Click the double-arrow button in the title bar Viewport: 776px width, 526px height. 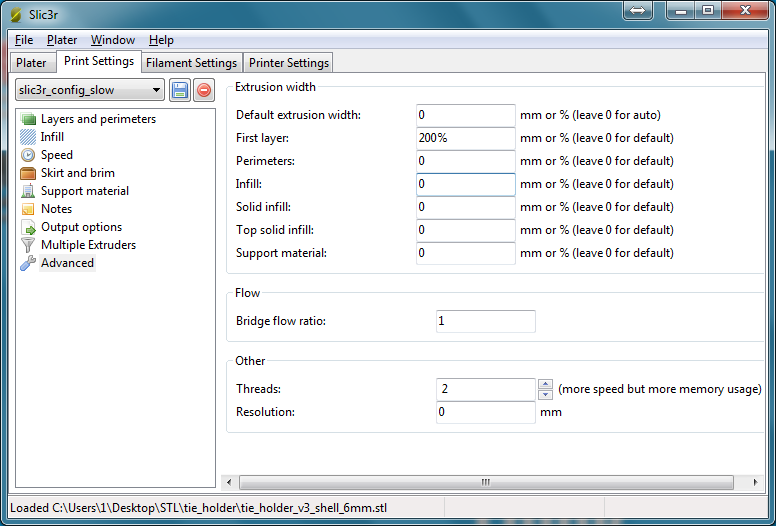pyautogui.click(x=637, y=10)
